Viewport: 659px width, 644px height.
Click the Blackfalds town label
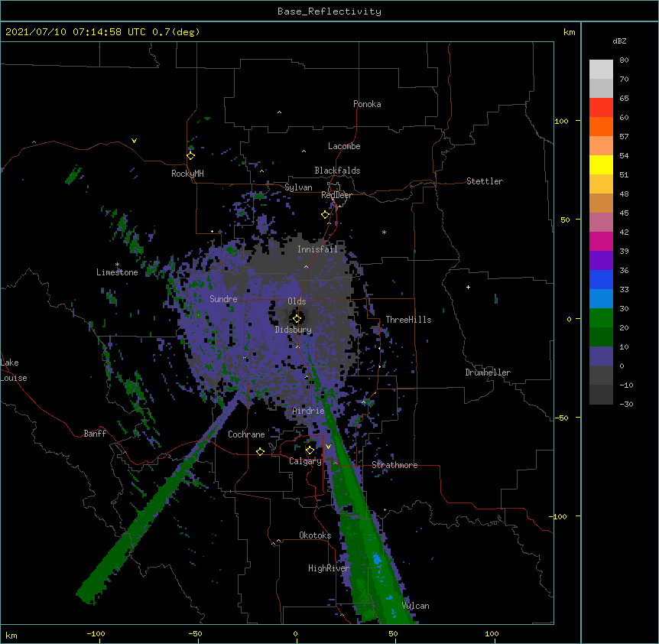[337, 171]
